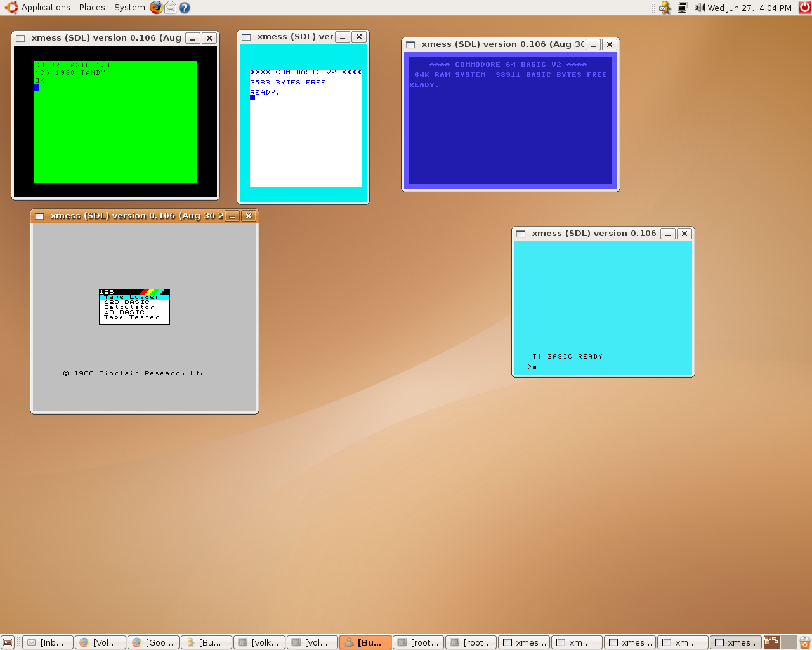Switch to the [Goo... Firefox taskbar window
This screenshot has width=812, height=650.
pos(154,642)
